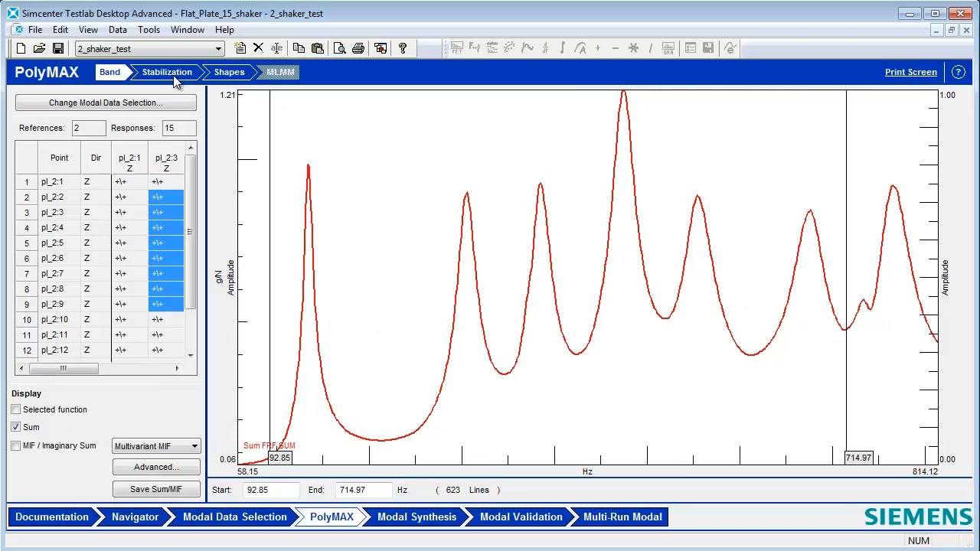Click the Start frequency input field
The height and width of the screenshot is (551, 980).
[x=272, y=490]
